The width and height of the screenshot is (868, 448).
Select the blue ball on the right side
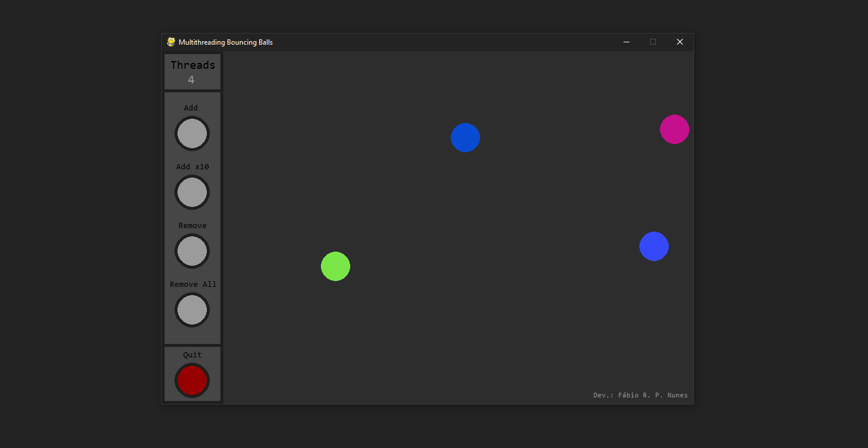click(x=654, y=246)
